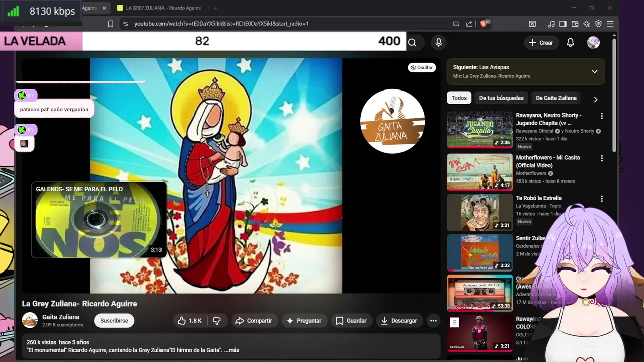This screenshot has height=362, width=644.
Task: Open the Jugando Chapita video thumbnail
Action: [x=479, y=130]
